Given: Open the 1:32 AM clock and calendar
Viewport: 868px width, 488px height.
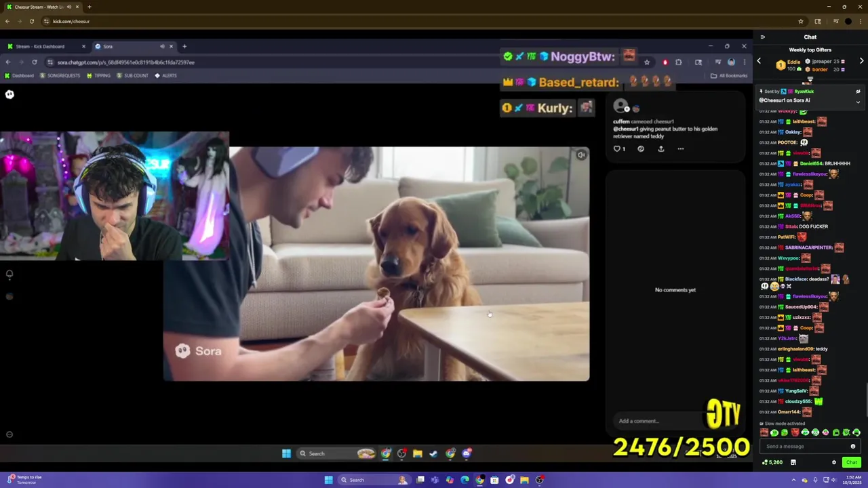Looking at the screenshot, I should click(852, 480).
